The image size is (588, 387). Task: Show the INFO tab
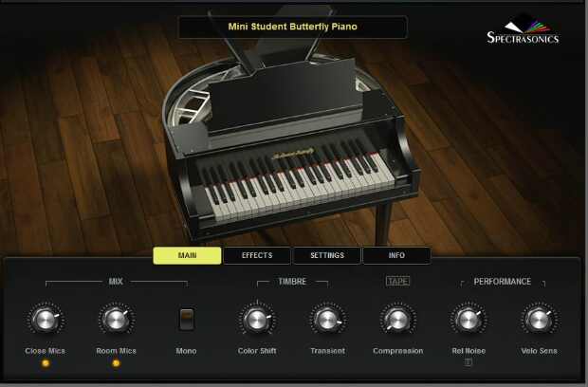tap(396, 255)
